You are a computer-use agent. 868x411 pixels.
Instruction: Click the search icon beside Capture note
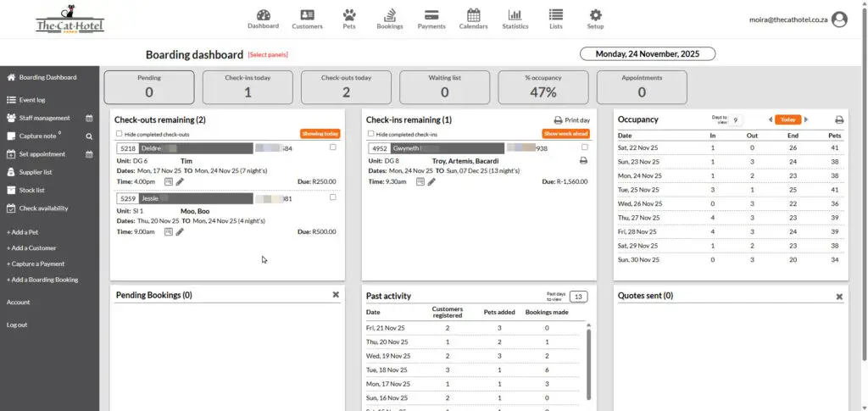tap(88, 136)
